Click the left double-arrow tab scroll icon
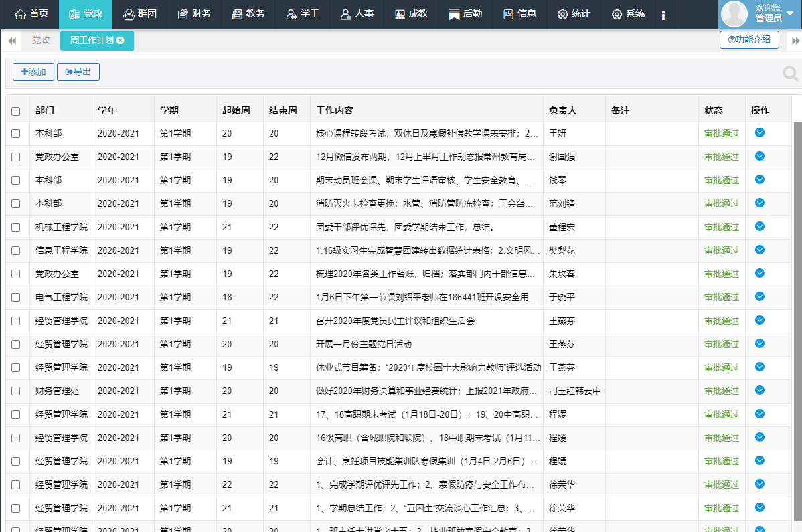 pos(11,41)
